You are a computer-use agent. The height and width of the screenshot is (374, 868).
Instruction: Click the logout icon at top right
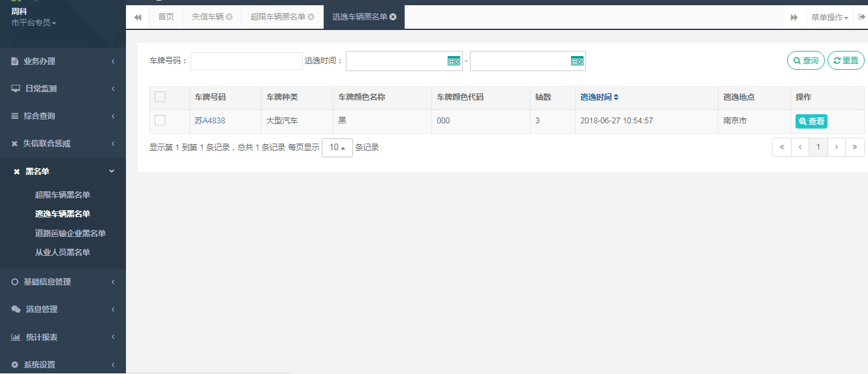point(861,17)
